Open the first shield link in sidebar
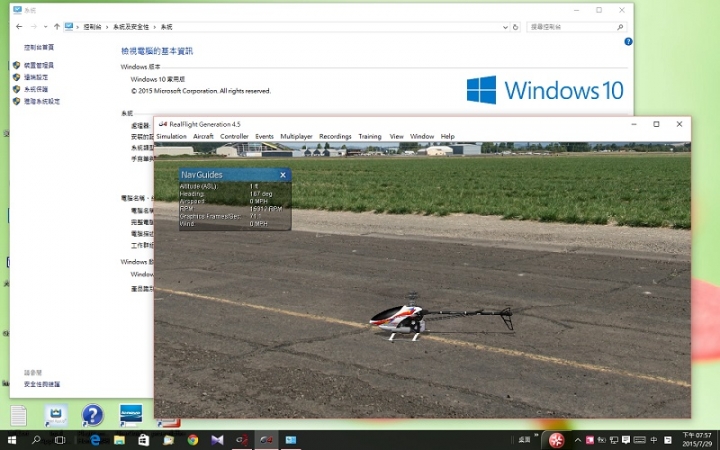 [x=39, y=65]
